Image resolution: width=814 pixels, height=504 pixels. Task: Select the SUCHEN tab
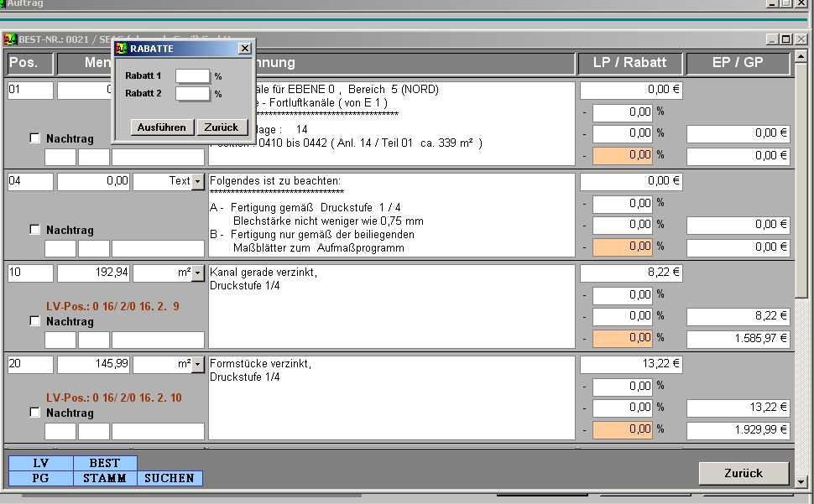tap(170, 478)
